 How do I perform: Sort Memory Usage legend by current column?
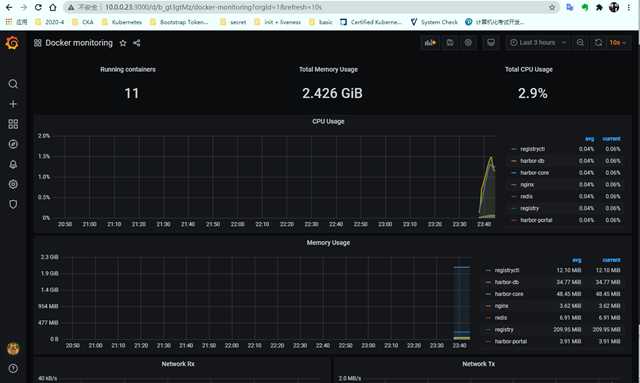point(611,260)
